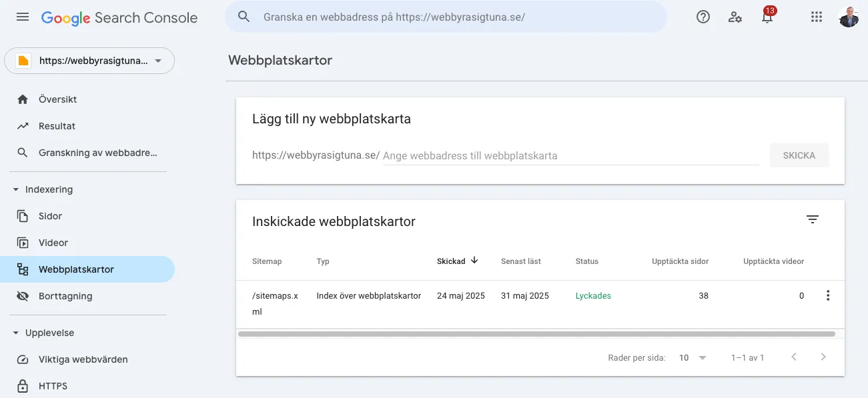Click the Status column header

pyautogui.click(x=587, y=261)
